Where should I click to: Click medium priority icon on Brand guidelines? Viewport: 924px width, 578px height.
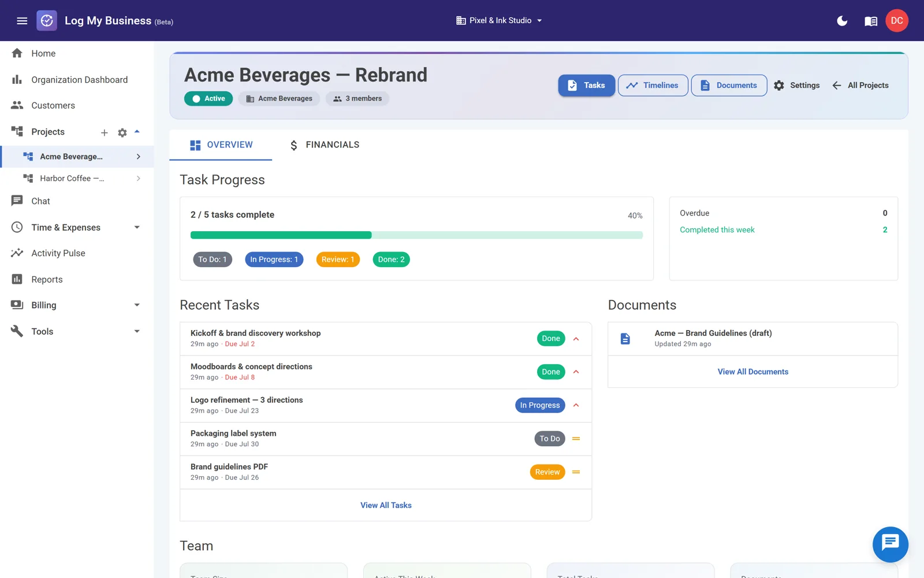576,473
